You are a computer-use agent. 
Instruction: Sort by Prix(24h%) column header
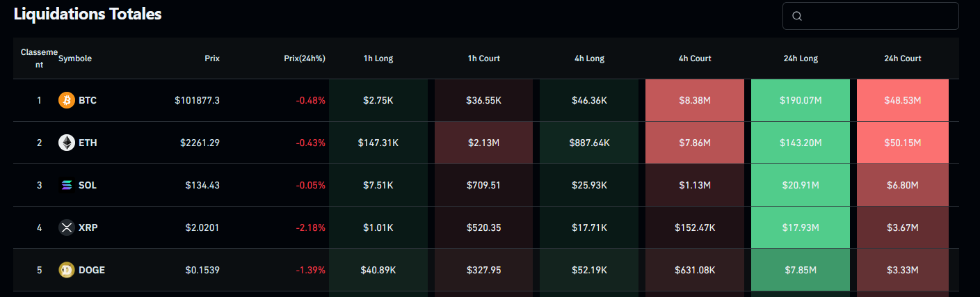point(305,58)
